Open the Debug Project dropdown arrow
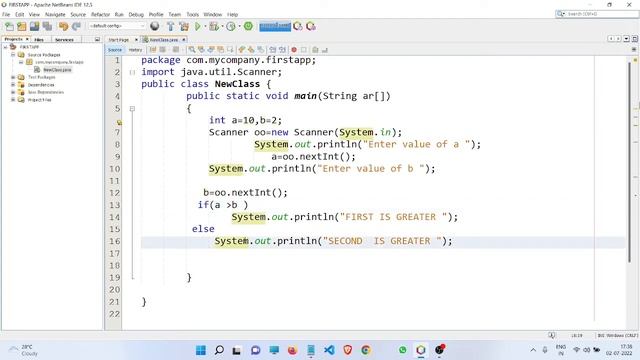Viewport: 640px width, 360px height. 222,27
